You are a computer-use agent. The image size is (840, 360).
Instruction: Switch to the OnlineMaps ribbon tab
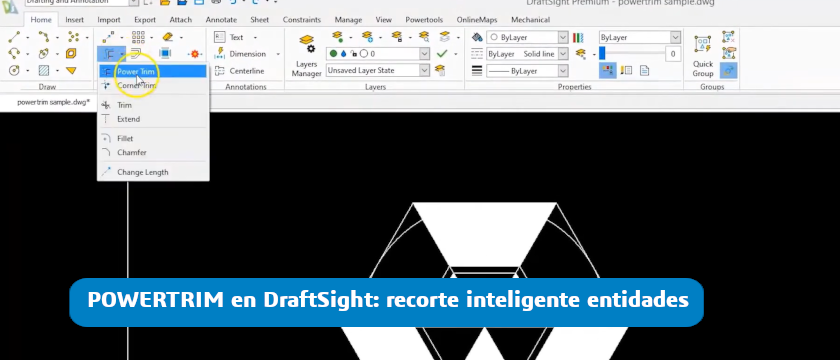tap(477, 20)
